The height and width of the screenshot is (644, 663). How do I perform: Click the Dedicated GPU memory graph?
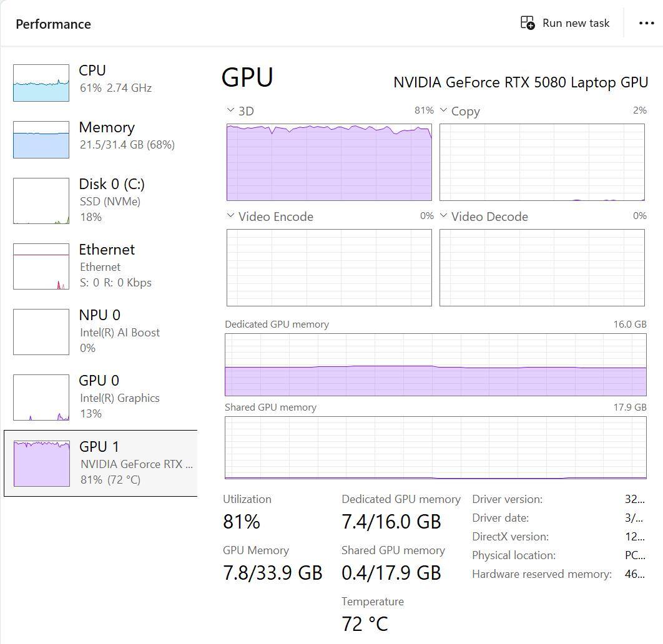(x=435, y=364)
